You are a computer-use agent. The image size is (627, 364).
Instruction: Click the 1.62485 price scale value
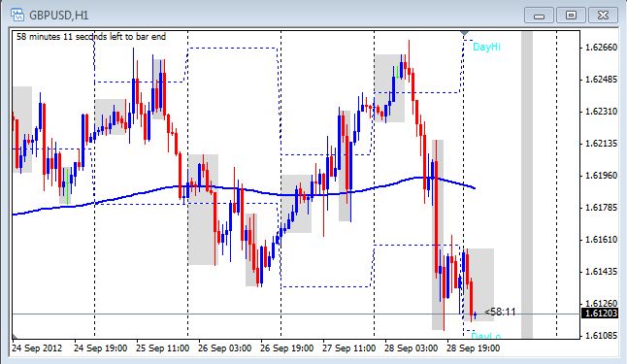pos(601,80)
